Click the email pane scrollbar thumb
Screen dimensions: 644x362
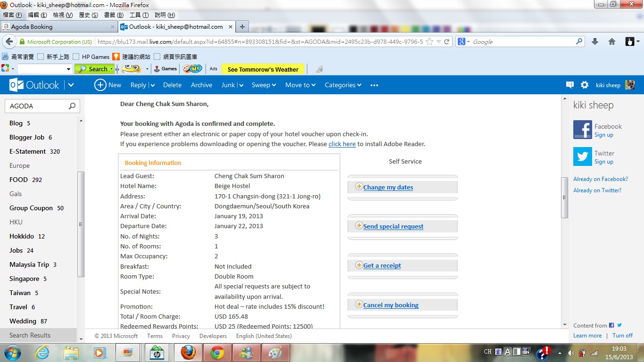click(x=564, y=197)
